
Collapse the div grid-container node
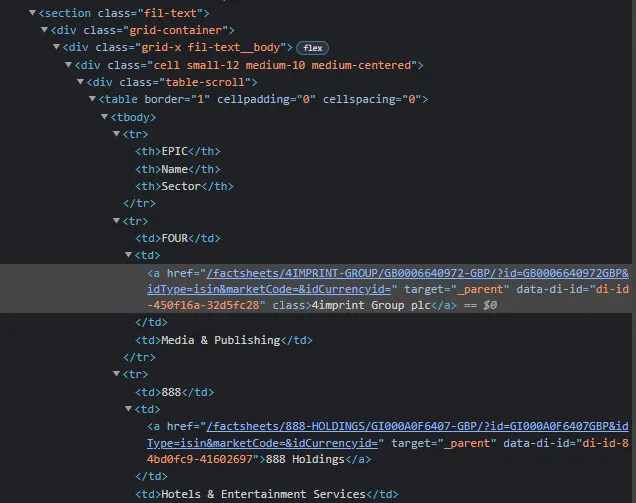click(44, 30)
